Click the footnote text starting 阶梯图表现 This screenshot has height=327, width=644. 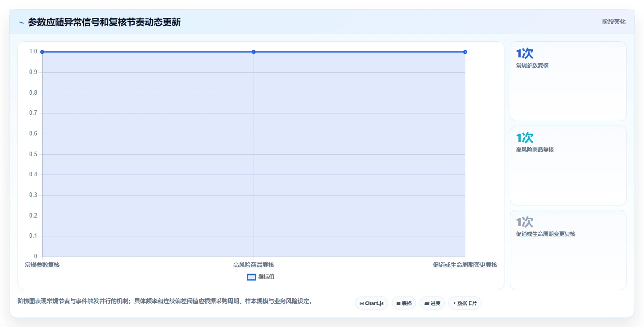click(x=165, y=301)
